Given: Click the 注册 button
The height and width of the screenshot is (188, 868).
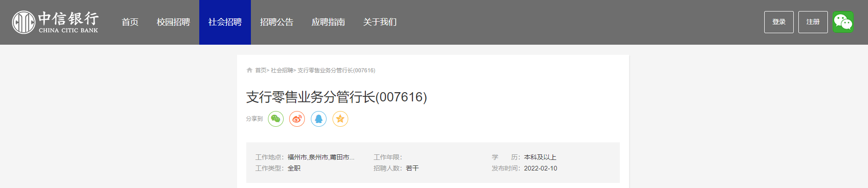Looking at the screenshot, I should (x=813, y=22).
